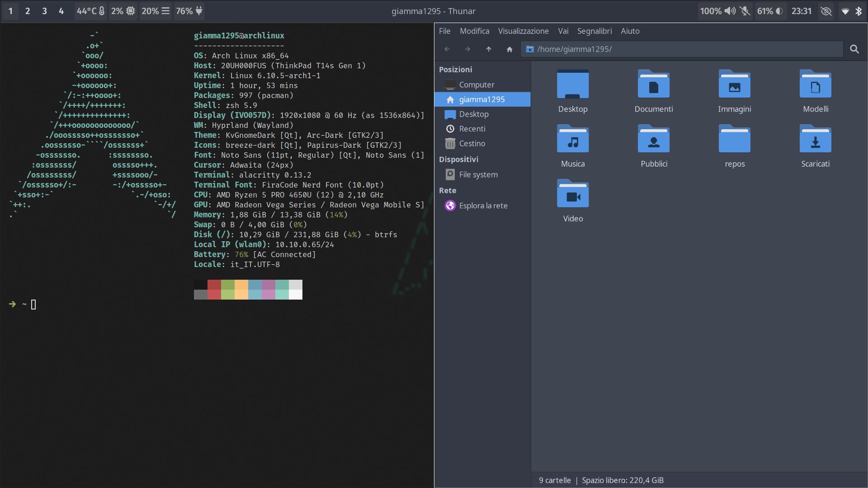Viewport: 868px width, 488px height.
Task: Click the /home/giamma1295/ path field
Action: (682, 49)
